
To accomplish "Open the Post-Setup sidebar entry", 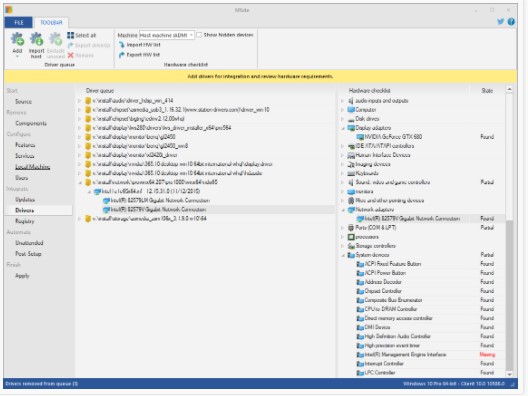I will pos(28,254).
